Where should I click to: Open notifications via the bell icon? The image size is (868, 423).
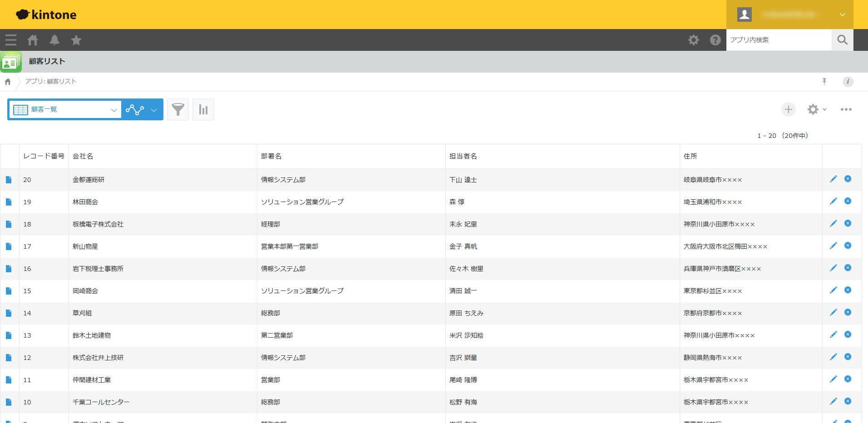[x=54, y=40]
